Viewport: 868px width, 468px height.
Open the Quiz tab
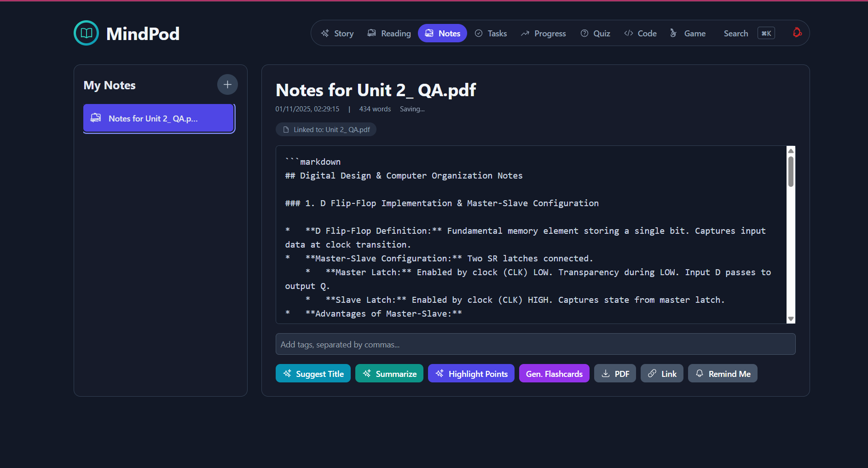click(x=595, y=33)
